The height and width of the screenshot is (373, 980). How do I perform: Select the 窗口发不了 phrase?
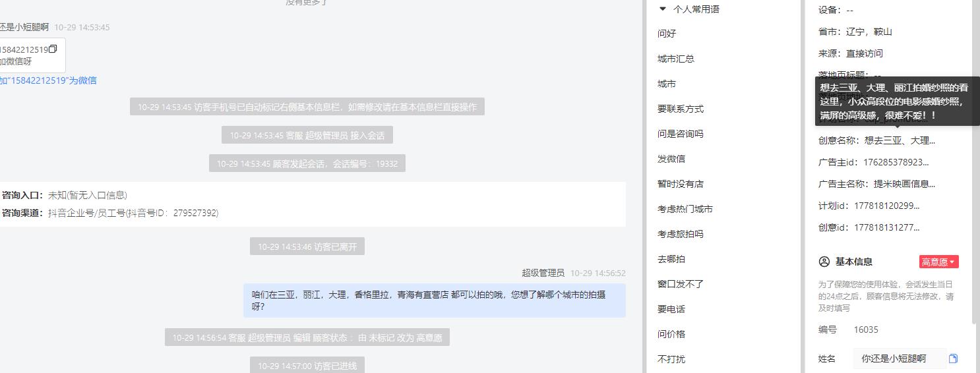681,284
